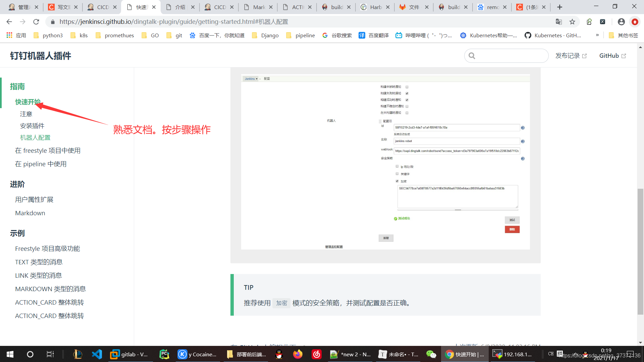The image size is (644, 362).
Task: Click the site search magnifier icon
Action: click(472, 56)
